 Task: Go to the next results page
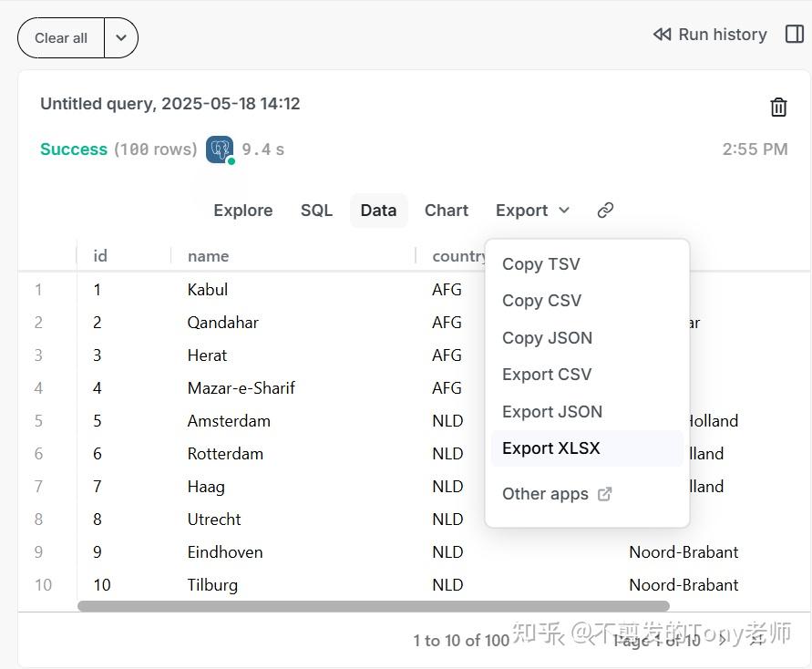coord(725,640)
